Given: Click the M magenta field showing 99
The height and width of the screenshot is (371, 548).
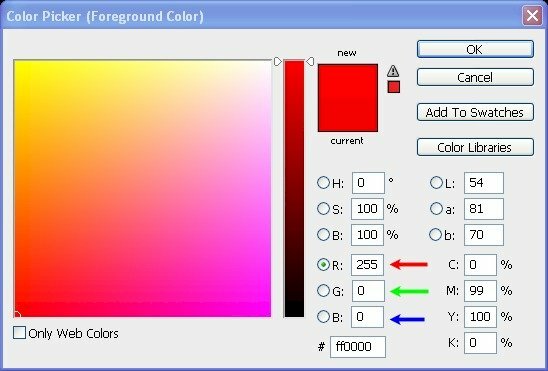Looking at the screenshot, I should (x=481, y=291).
